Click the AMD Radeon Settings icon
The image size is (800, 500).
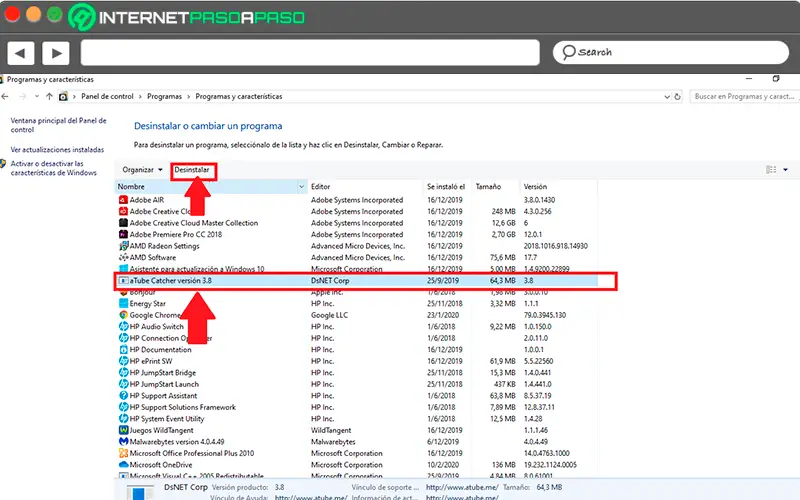(123, 246)
